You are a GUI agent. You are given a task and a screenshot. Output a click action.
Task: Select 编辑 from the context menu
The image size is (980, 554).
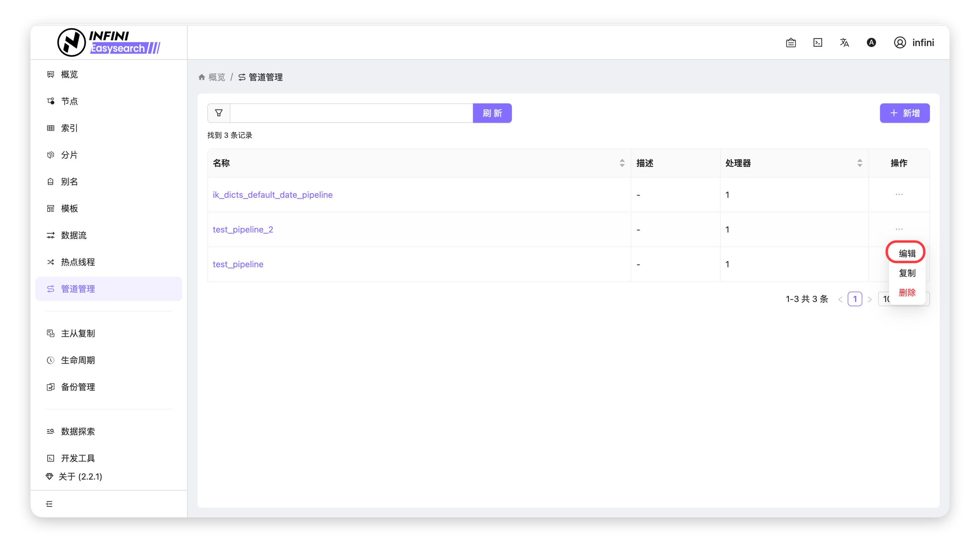point(907,254)
